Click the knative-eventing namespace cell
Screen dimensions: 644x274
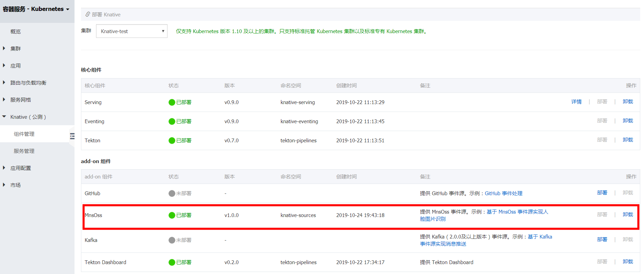(299, 121)
